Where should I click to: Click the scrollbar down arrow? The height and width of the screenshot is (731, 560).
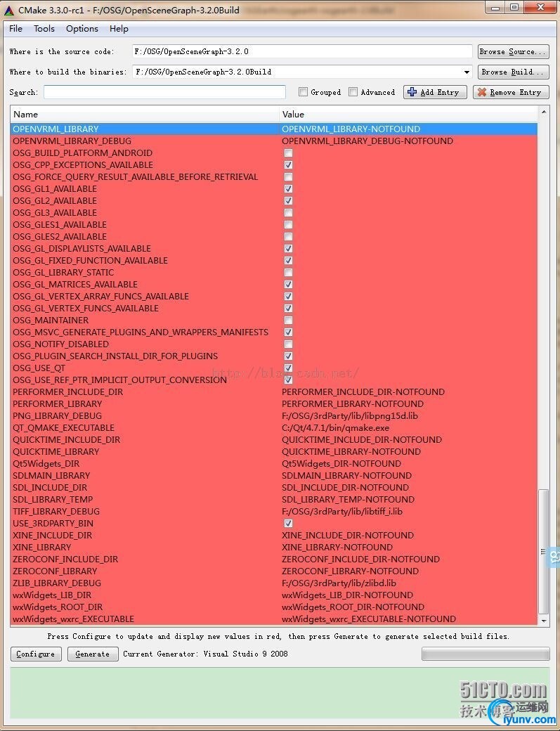[543, 621]
